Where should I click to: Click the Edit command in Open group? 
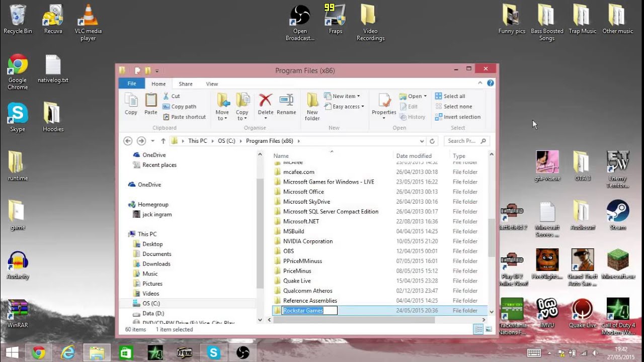coord(409,107)
